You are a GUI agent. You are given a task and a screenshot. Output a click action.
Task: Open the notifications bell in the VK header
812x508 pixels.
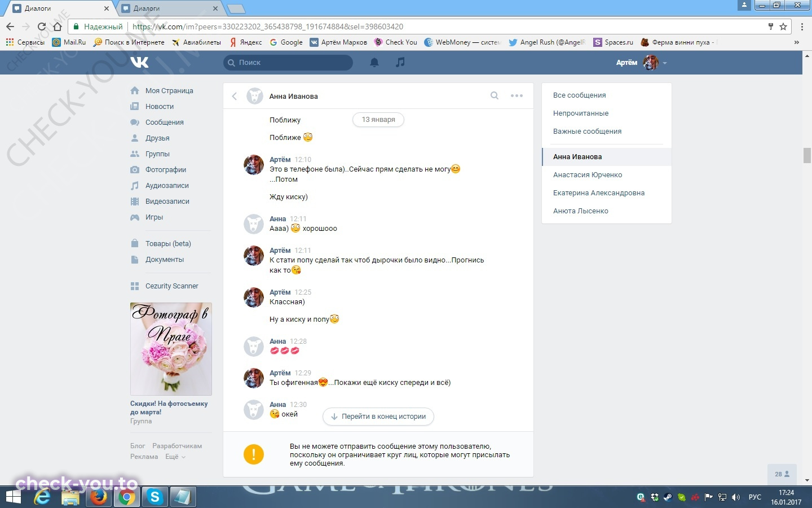click(x=374, y=62)
